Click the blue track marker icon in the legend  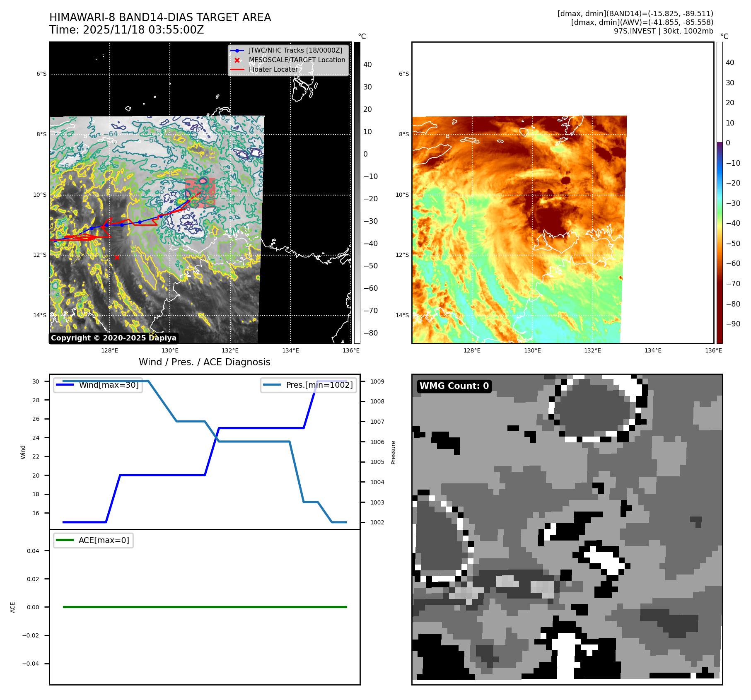237,51
